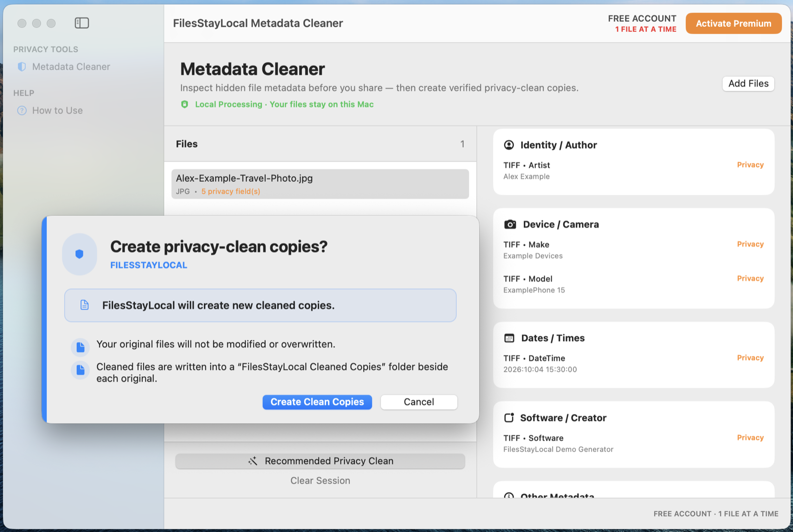Image resolution: width=793 pixels, height=532 pixels.
Task: Click the 'FilesStayLocal will create new cleaned copies.' banner
Action: click(x=260, y=305)
